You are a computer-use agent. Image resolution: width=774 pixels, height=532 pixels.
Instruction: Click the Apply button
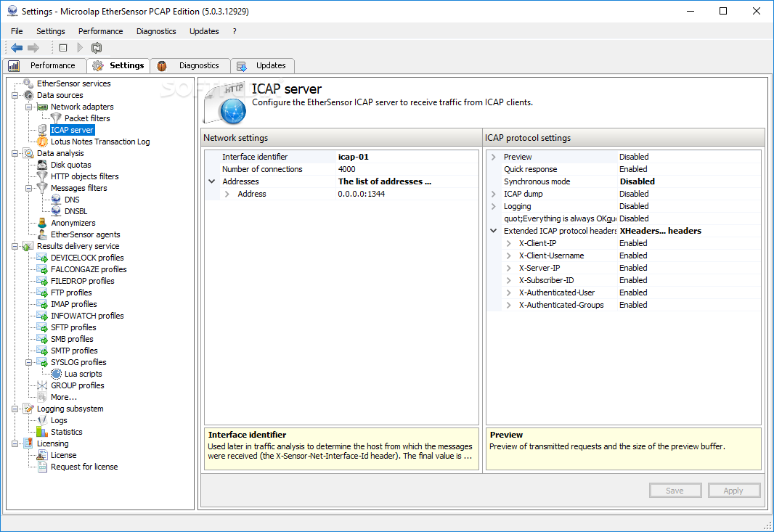pos(733,490)
